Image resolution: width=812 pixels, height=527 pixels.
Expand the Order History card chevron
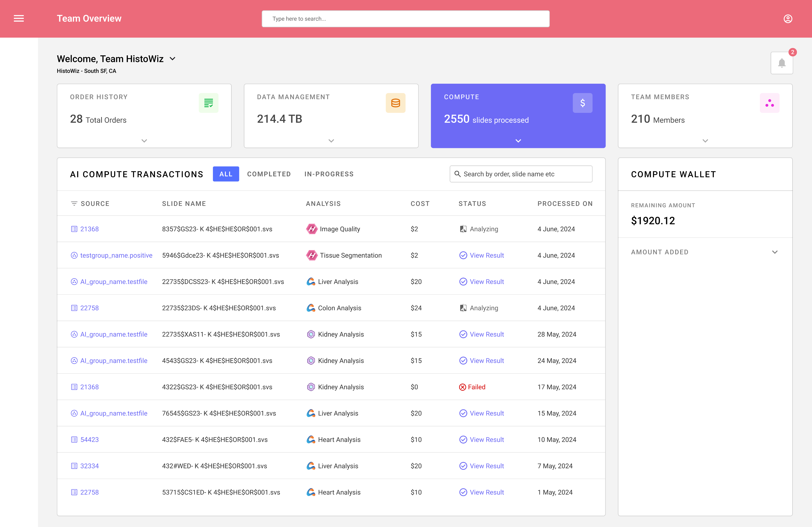click(x=144, y=141)
